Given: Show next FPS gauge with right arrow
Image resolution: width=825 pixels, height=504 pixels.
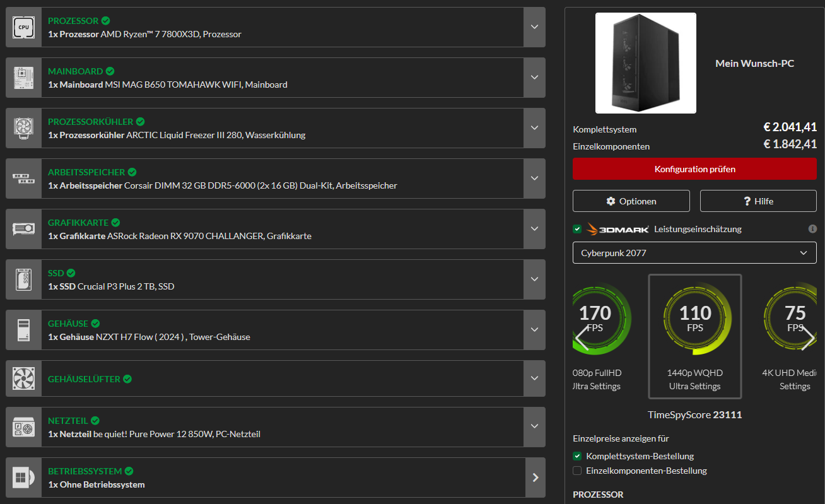Looking at the screenshot, I should pos(808,338).
